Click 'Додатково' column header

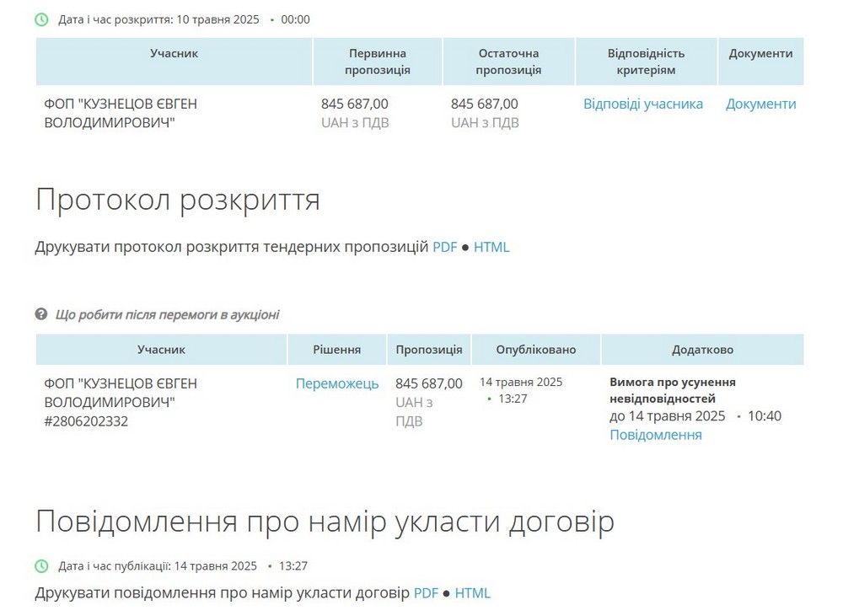703,350
